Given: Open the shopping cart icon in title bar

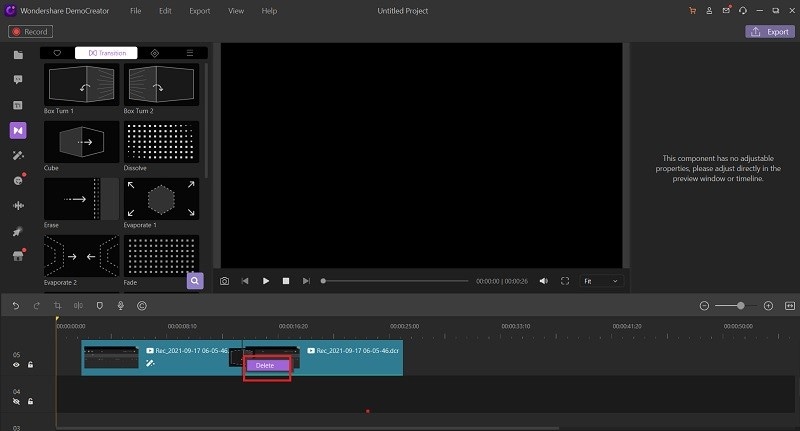Looking at the screenshot, I should pyautogui.click(x=692, y=10).
